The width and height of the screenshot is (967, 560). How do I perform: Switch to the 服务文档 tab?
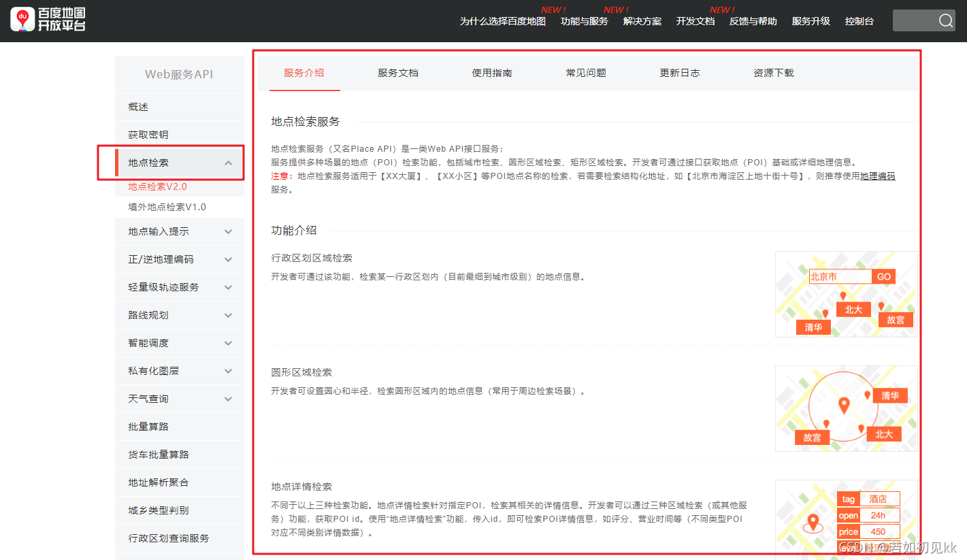pos(398,73)
